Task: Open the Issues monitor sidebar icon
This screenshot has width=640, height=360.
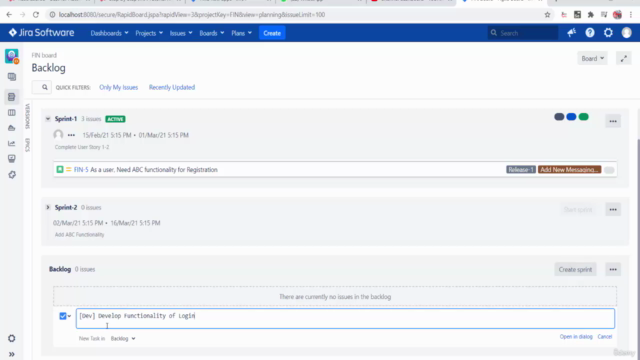Action: 11,159
